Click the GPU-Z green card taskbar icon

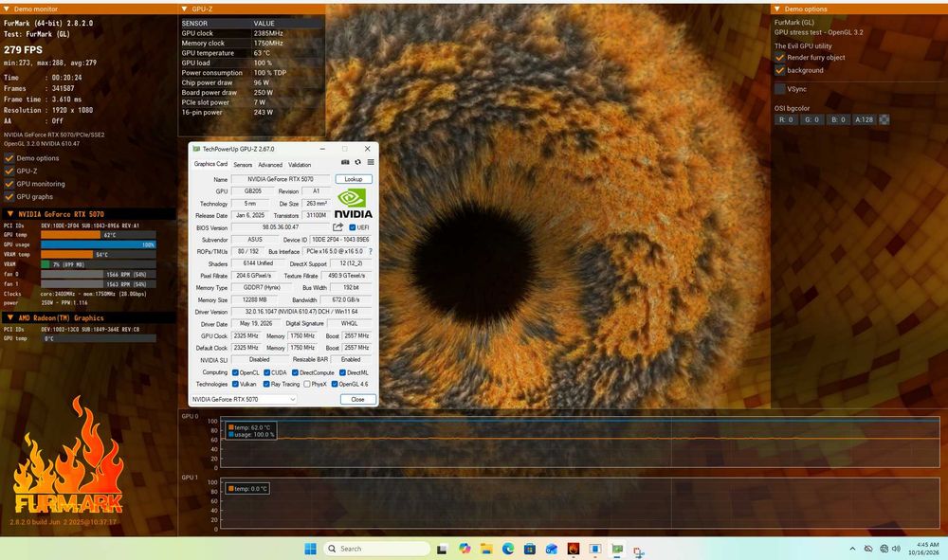617,549
